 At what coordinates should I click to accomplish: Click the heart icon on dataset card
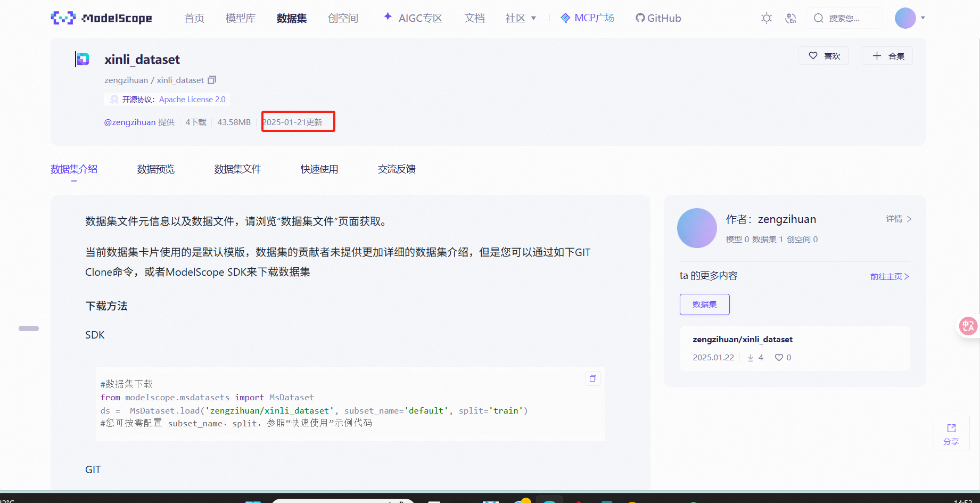point(779,358)
